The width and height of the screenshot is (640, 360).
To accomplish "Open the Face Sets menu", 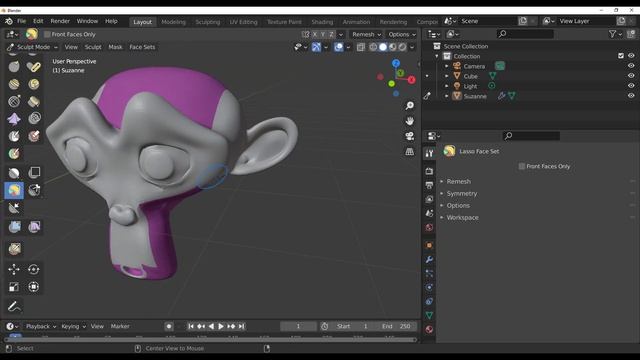I will [x=142, y=47].
